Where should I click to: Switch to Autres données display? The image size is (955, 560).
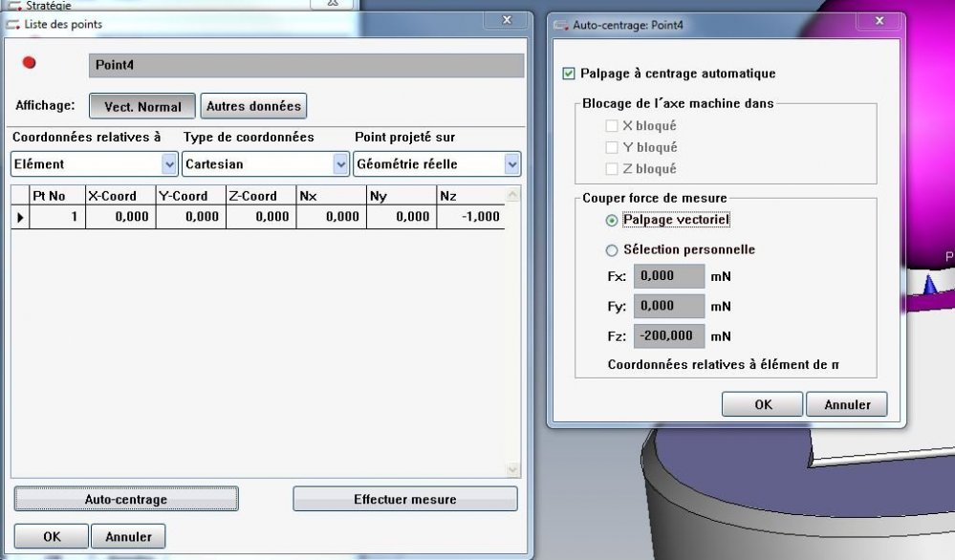253,106
